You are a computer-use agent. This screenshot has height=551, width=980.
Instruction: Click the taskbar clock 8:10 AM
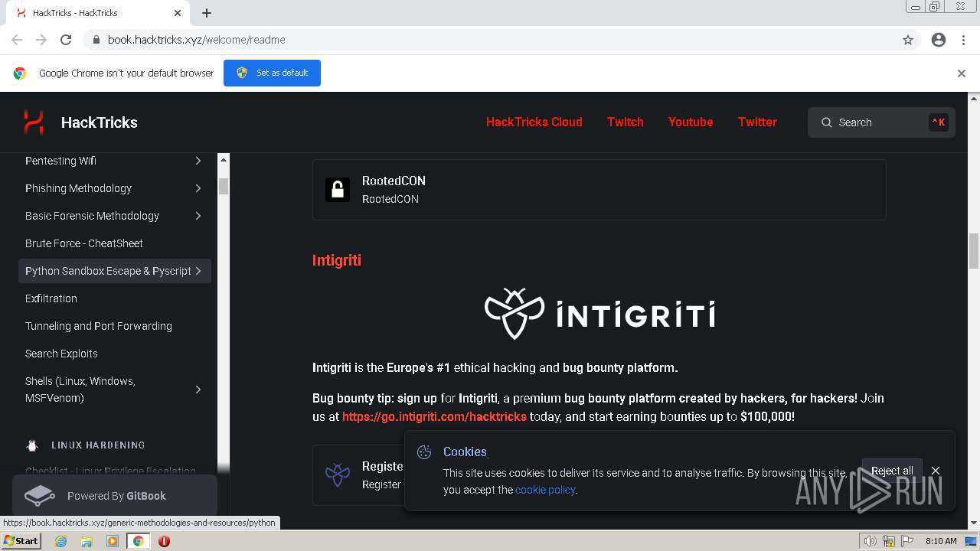click(x=941, y=541)
